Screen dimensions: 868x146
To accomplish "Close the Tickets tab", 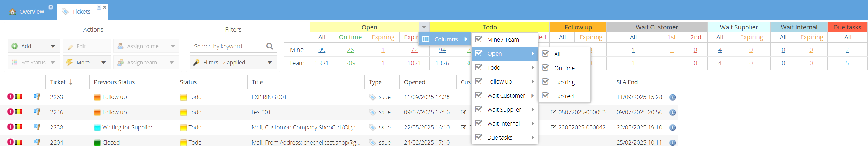I will coord(105,7).
